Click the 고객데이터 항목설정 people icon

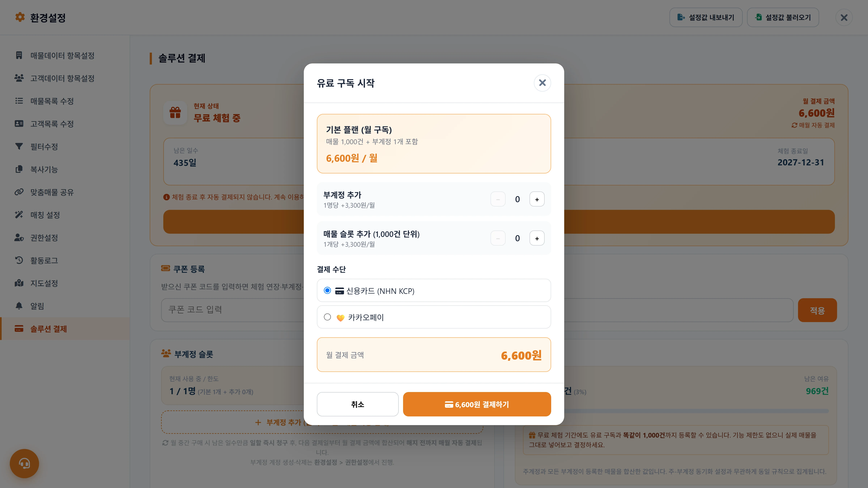[x=19, y=78]
